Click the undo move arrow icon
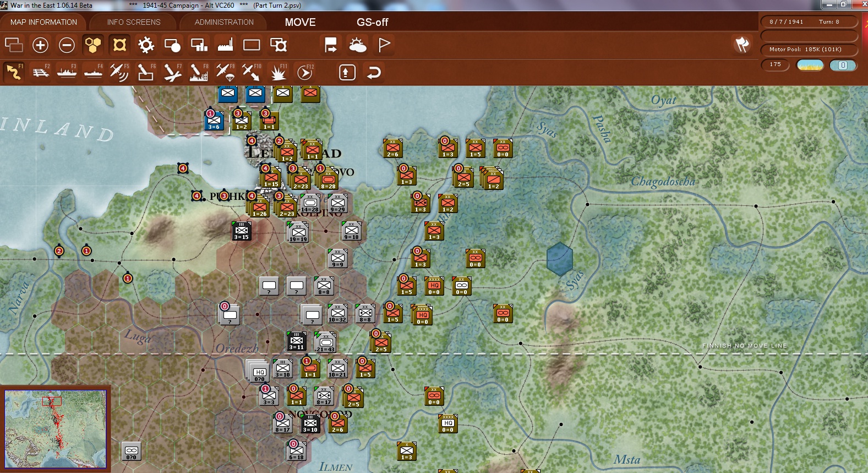This screenshot has width=868, height=473. 374,72
